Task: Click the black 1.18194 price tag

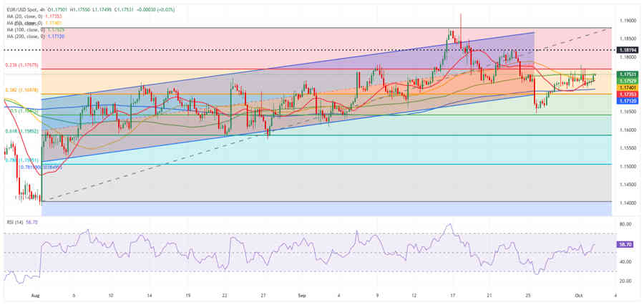Action: (628, 50)
